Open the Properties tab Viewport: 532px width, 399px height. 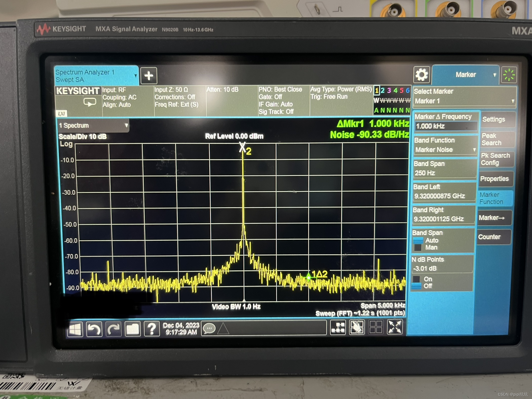click(495, 179)
